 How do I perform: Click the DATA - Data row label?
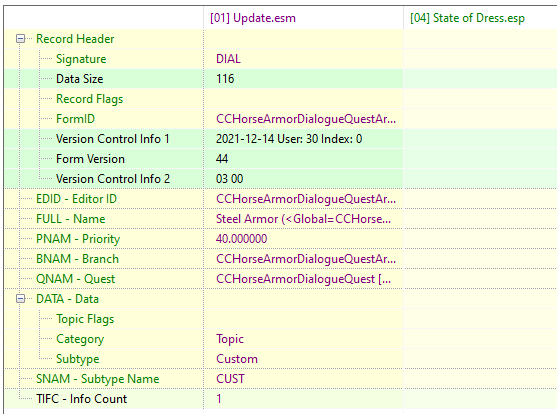(x=67, y=299)
